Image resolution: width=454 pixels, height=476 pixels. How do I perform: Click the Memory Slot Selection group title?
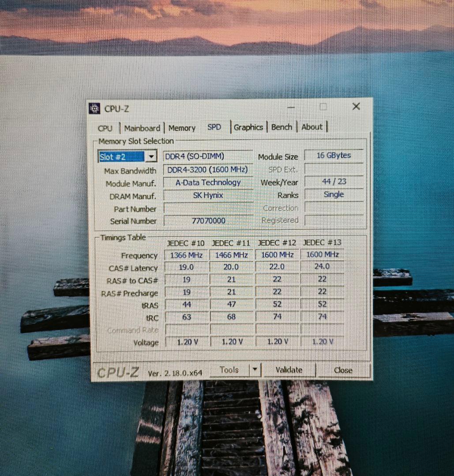[136, 141]
